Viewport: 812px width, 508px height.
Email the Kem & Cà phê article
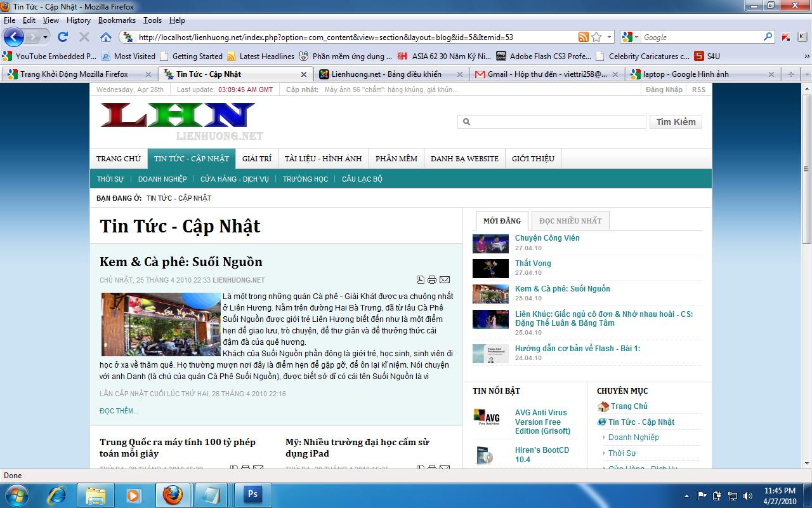pos(445,279)
